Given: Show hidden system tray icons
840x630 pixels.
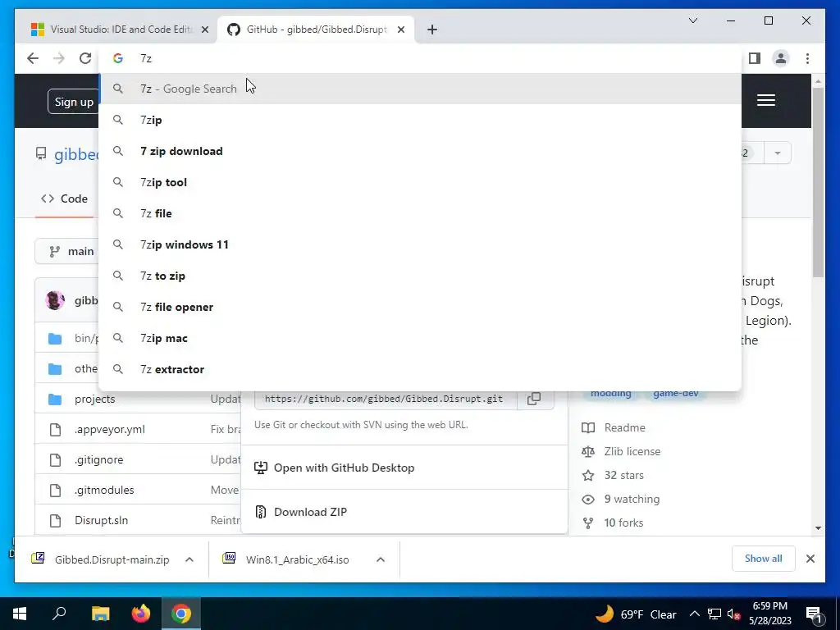Looking at the screenshot, I should 694,614.
